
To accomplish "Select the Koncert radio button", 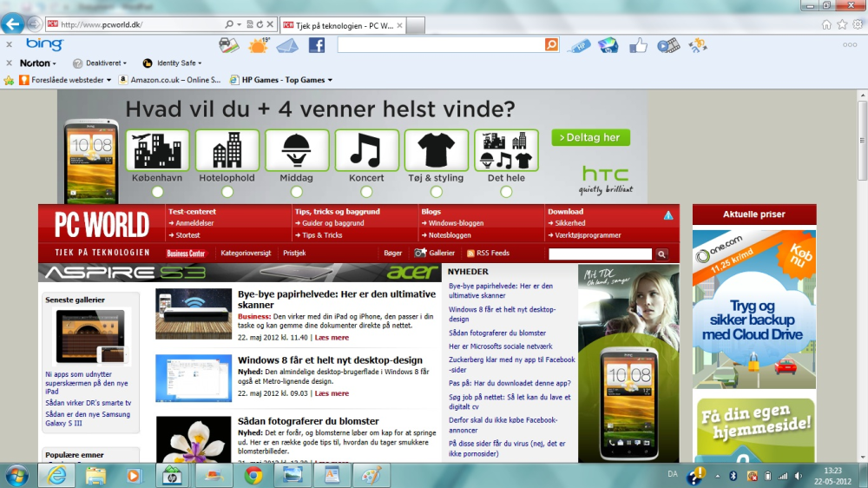I will pos(366,192).
